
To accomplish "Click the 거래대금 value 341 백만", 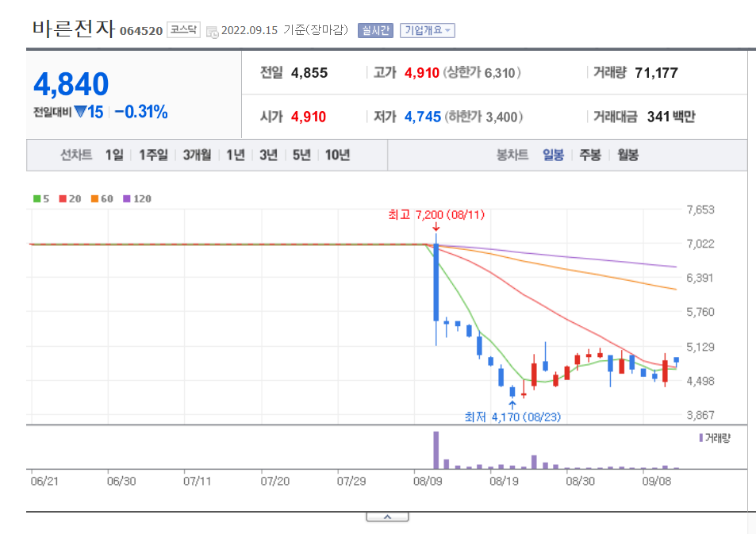I will click(671, 117).
